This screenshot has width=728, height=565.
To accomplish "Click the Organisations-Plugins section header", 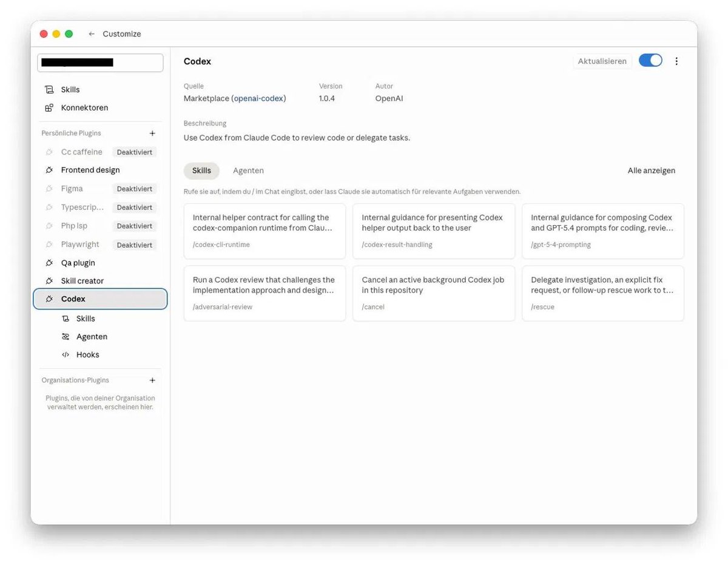I will pyautogui.click(x=75, y=381).
